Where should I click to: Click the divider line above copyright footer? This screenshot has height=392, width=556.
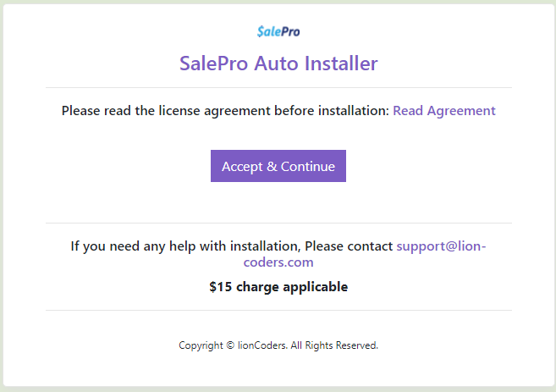[x=278, y=311]
